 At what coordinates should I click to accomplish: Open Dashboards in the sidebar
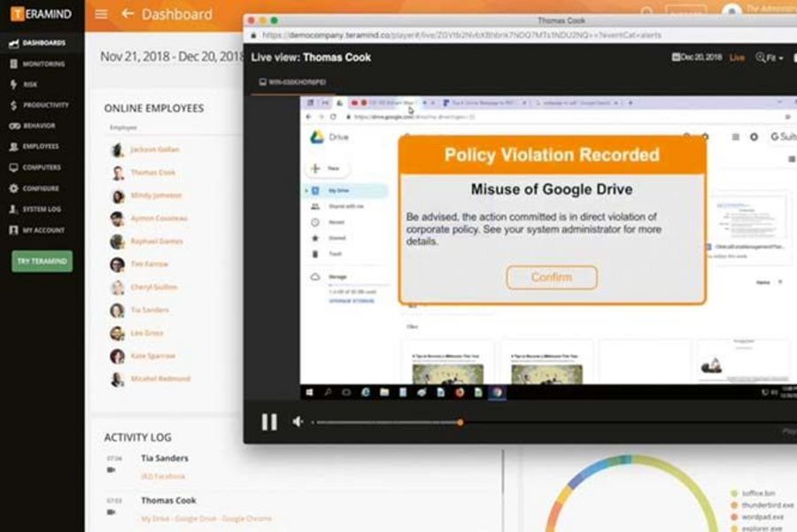tap(38, 43)
